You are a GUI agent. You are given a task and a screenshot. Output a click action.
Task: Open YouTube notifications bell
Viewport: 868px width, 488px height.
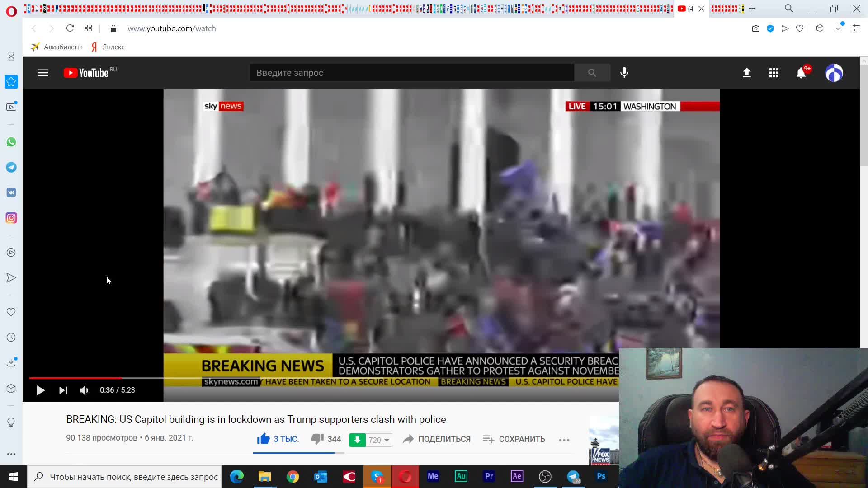(x=801, y=73)
